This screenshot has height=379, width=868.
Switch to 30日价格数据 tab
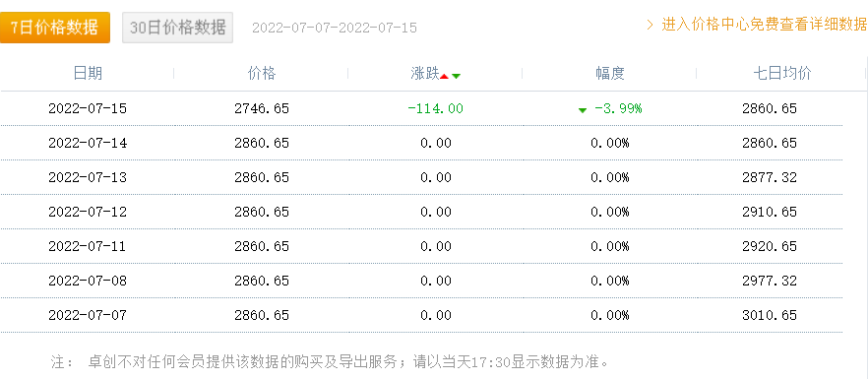pos(178,28)
